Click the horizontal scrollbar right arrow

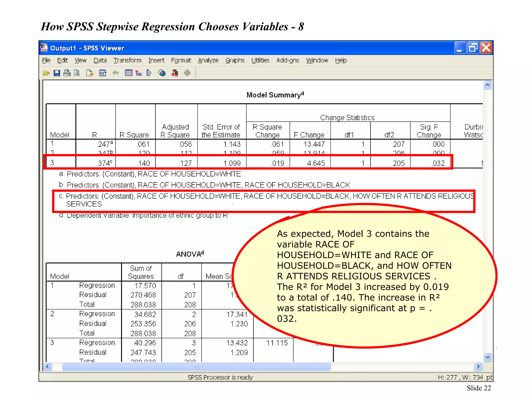click(x=478, y=367)
